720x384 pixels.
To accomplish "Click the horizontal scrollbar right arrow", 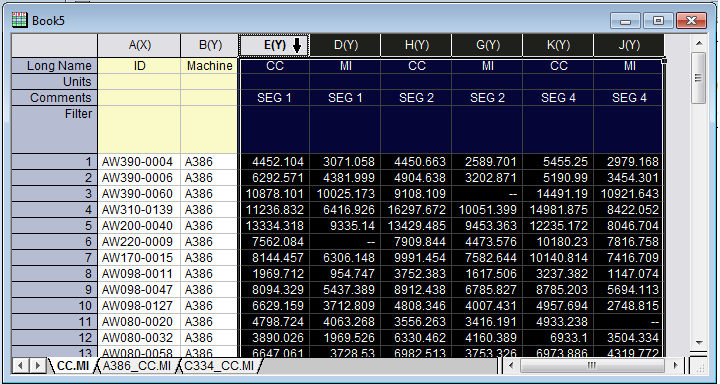I will (675, 366).
